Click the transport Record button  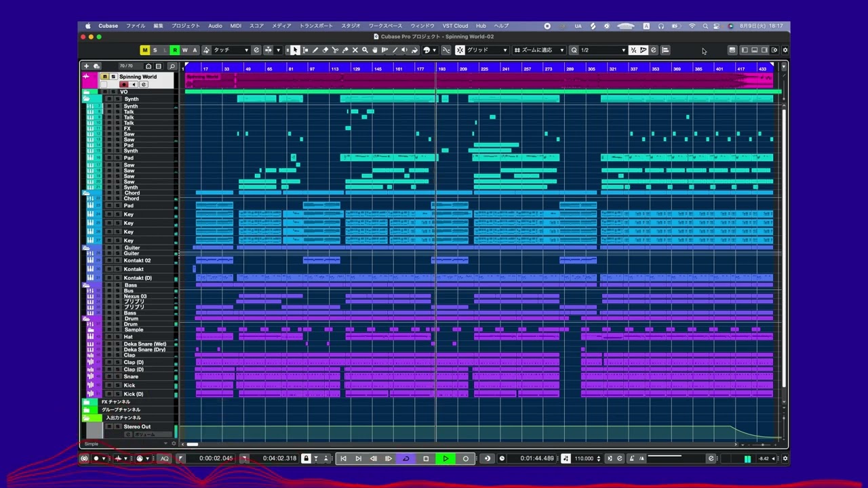click(x=465, y=459)
